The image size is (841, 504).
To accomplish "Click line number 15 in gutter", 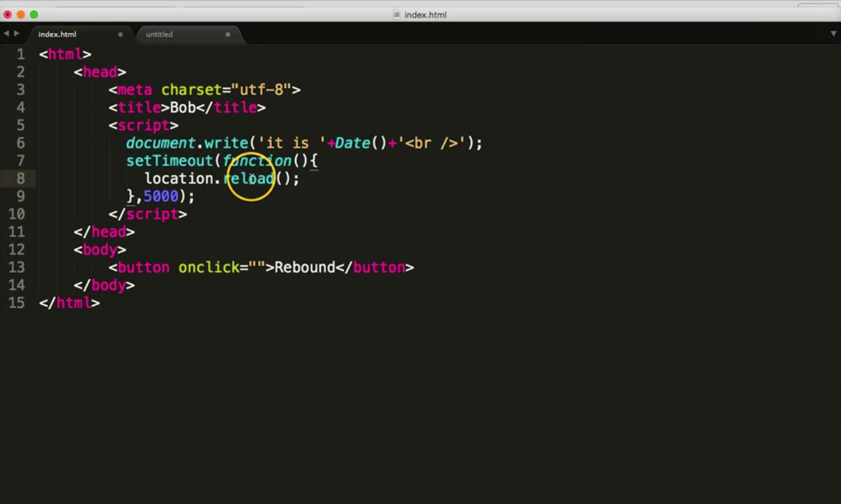I will point(16,303).
